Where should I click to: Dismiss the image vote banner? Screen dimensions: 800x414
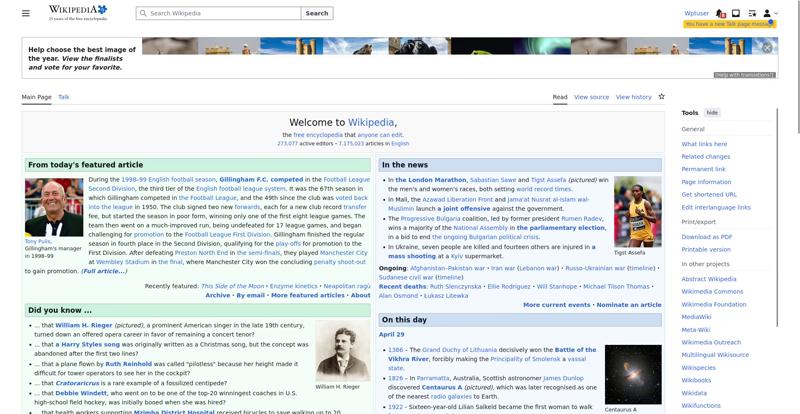[767, 47]
